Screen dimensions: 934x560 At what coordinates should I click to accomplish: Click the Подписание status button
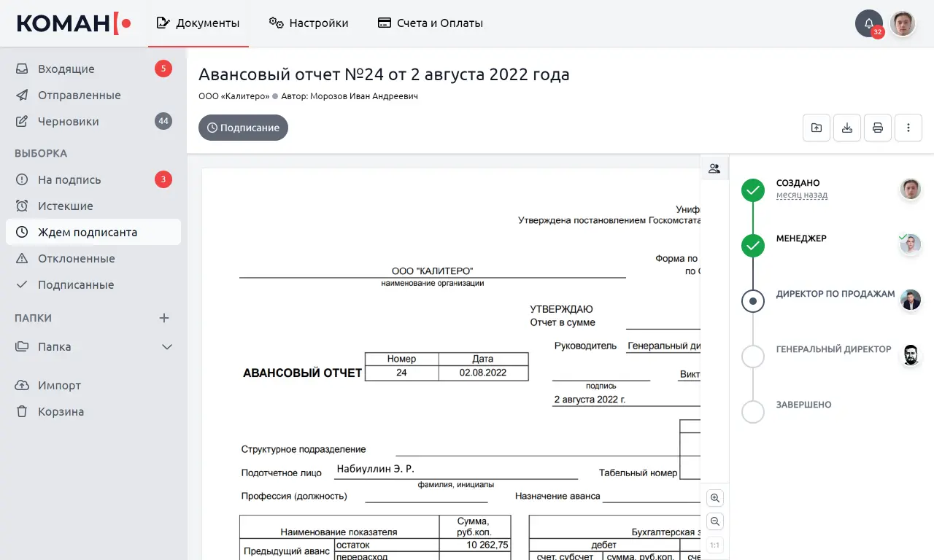point(243,128)
